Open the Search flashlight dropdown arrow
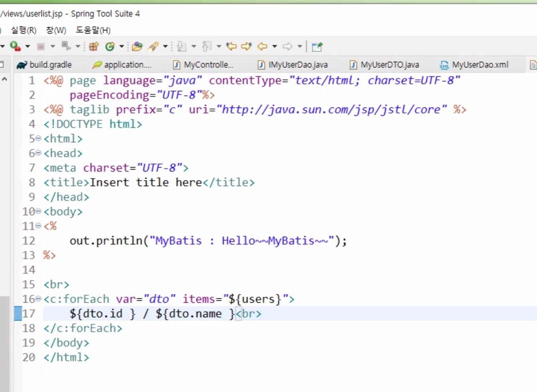This screenshot has height=392, width=537. point(165,46)
